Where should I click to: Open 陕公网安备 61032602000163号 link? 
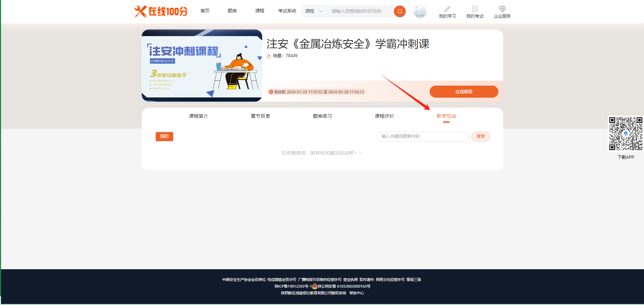click(x=344, y=286)
